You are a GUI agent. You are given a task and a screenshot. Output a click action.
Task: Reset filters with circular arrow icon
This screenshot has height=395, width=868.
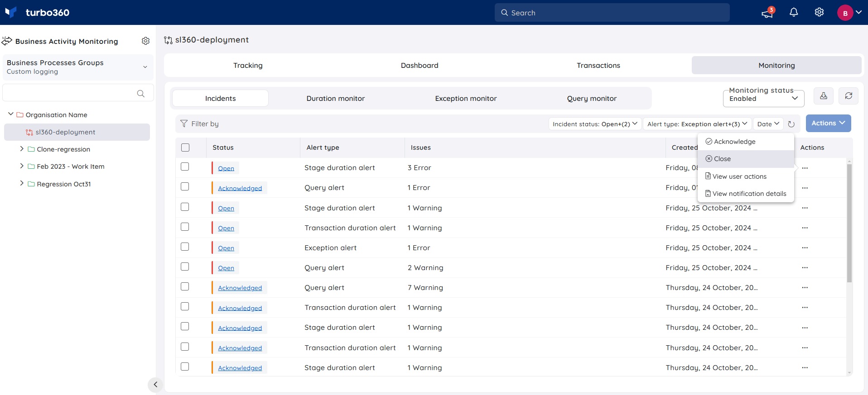[x=791, y=124]
